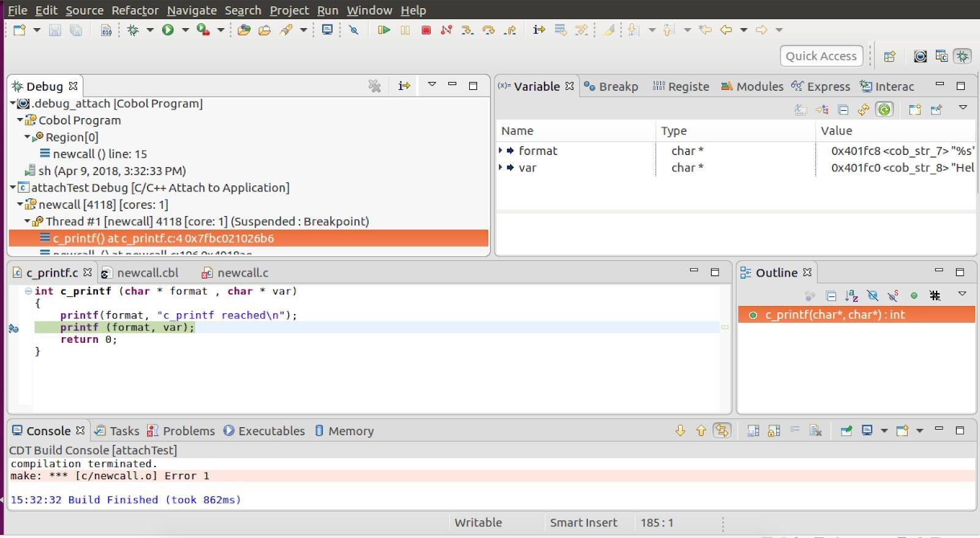Collapse the Region[0] tree node

(x=28, y=137)
